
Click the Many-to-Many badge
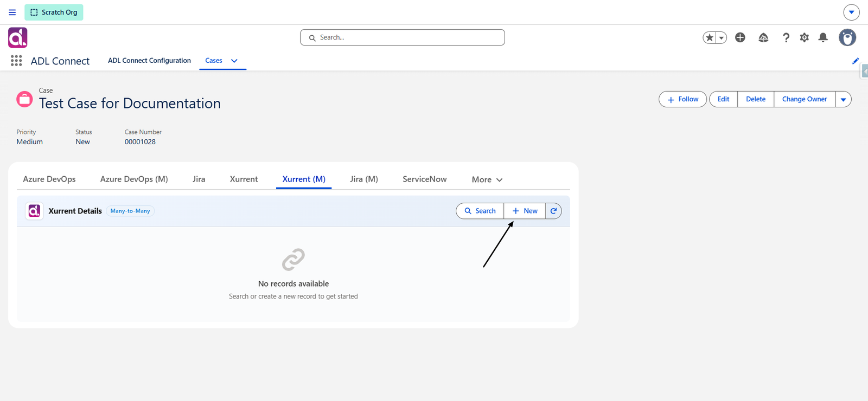pos(130,211)
